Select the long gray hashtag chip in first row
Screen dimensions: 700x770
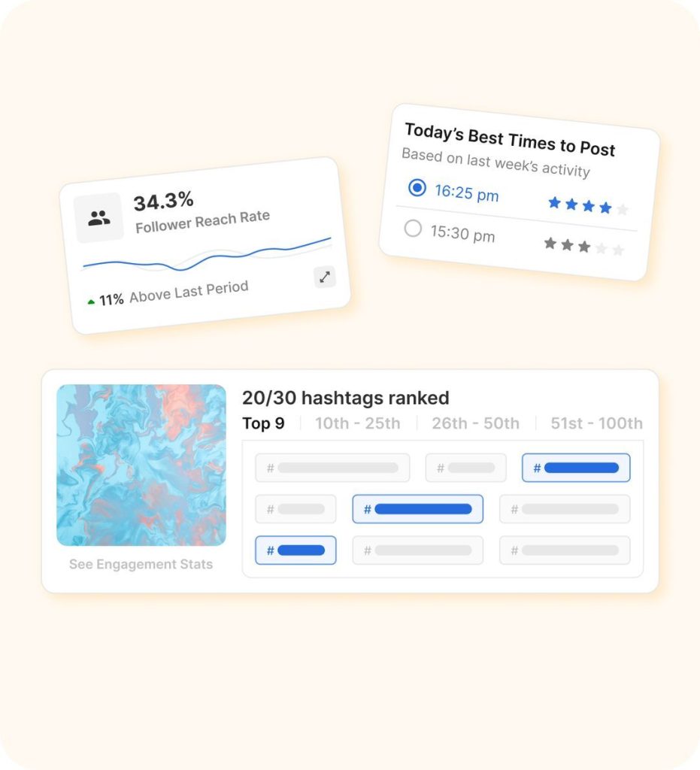click(332, 468)
